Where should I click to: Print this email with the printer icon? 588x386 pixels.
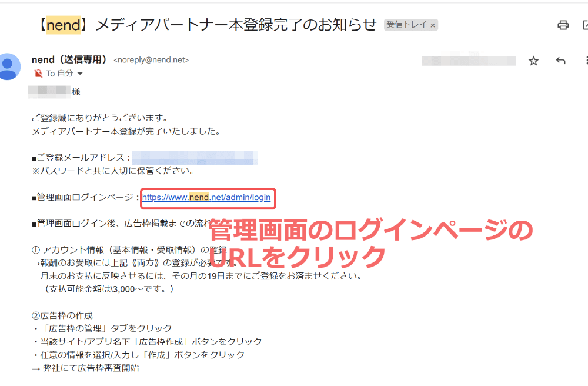click(x=563, y=25)
